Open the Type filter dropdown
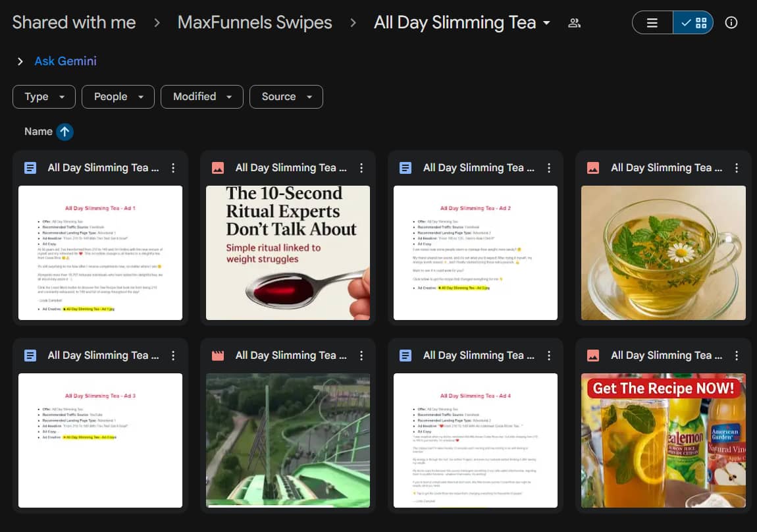This screenshot has height=532, width=757. pyautogui.click(x=44, y=97)
